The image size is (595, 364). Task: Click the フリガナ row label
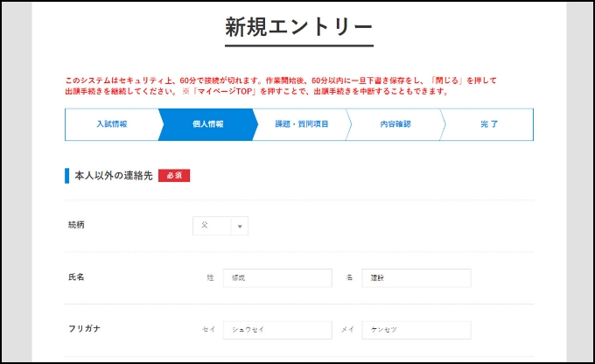coord(82,330)
